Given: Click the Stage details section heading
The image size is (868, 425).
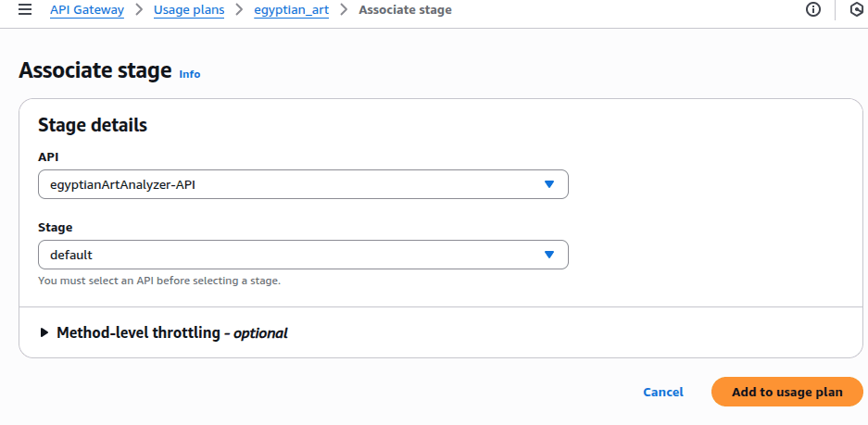Looking at the screenshot, I should click(x=93, y=125).
